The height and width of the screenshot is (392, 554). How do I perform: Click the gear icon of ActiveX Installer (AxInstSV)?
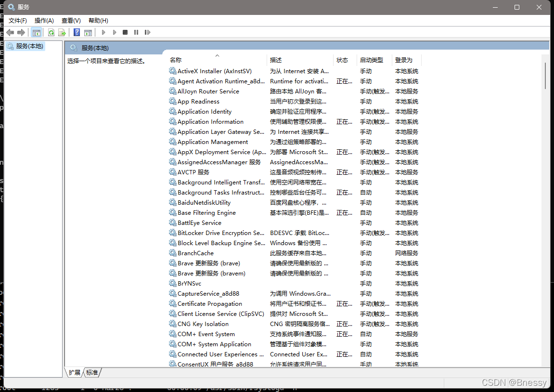click(x=173, y=71)
